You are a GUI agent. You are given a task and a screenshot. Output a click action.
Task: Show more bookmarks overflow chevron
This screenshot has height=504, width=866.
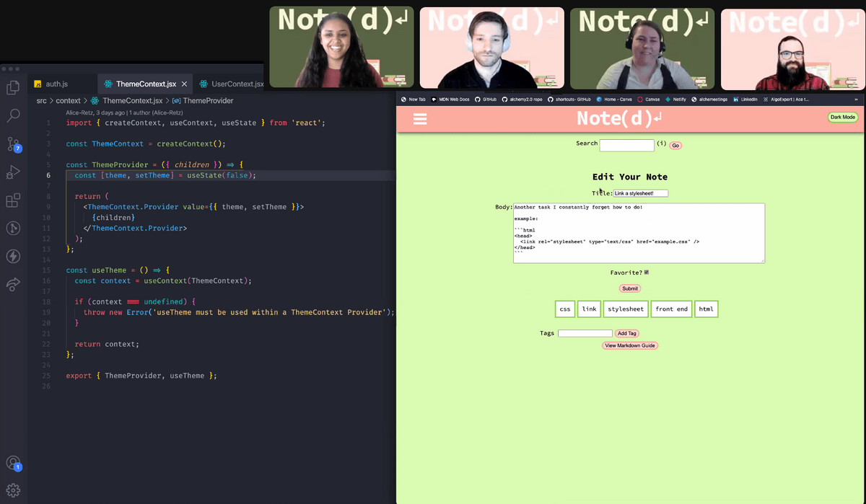click(857, 99)
